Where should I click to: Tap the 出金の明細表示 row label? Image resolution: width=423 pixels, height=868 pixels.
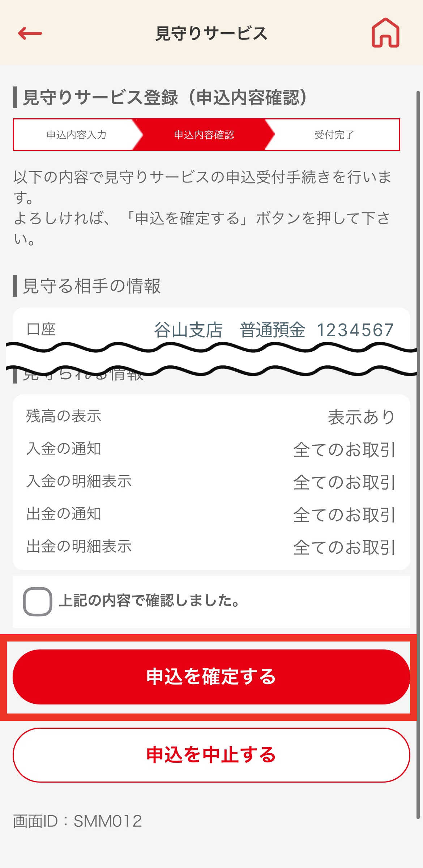click(79, 546)
